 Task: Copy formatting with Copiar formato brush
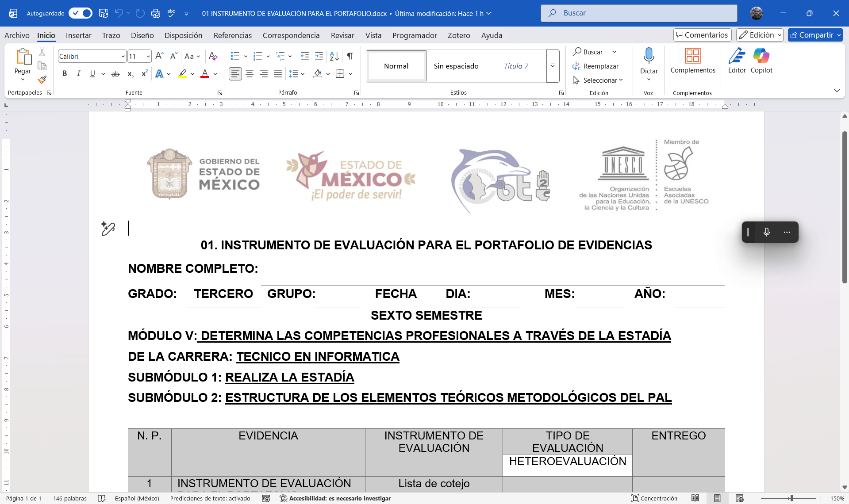[42, 80]
